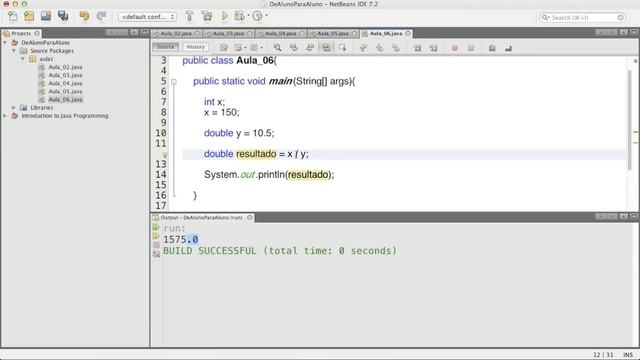Image resolution: width=640 pixels, height=360 pixels.
Task: Select the Output DeAlunoParaAluno tab
Action: point(202,218)
